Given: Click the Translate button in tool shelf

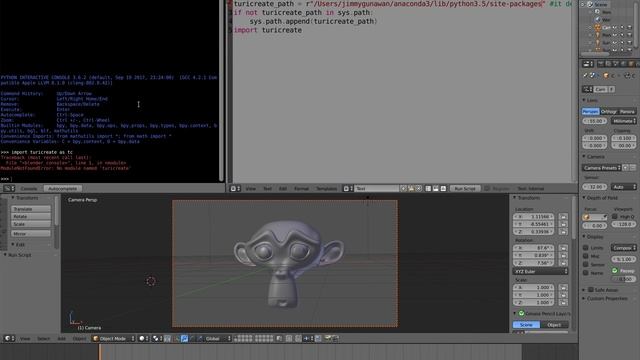Looking at the screenshot, I should pyautogui.click(x=31, y=209).
